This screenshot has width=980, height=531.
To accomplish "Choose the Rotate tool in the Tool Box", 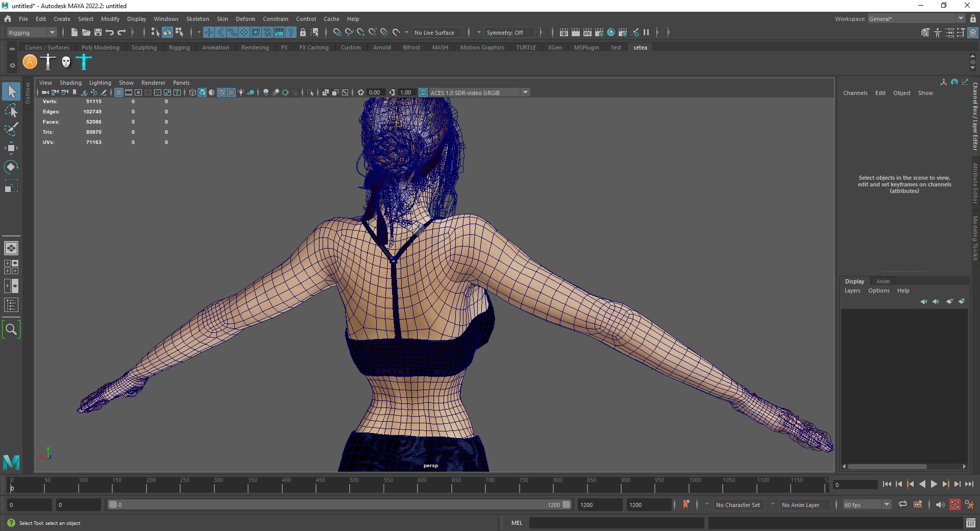I will (x=11, y=167).
